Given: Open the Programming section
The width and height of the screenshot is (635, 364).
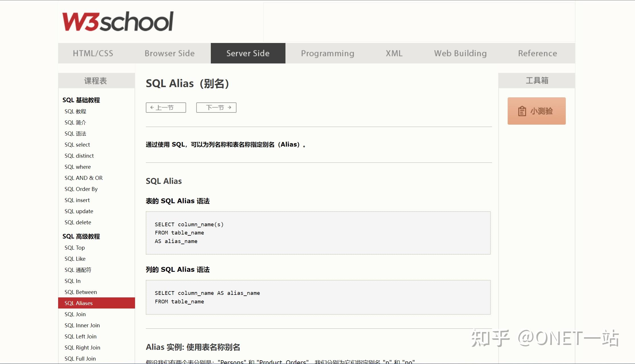Looking at the screenshot, I should pyautogui.click(x=328, y=53).
